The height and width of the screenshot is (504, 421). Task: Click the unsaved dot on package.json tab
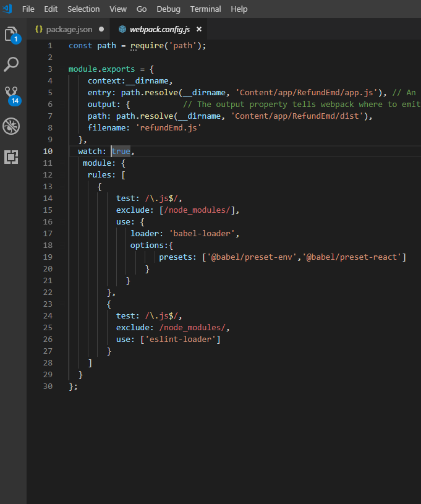pyautogui.click(x=101, y=29)
